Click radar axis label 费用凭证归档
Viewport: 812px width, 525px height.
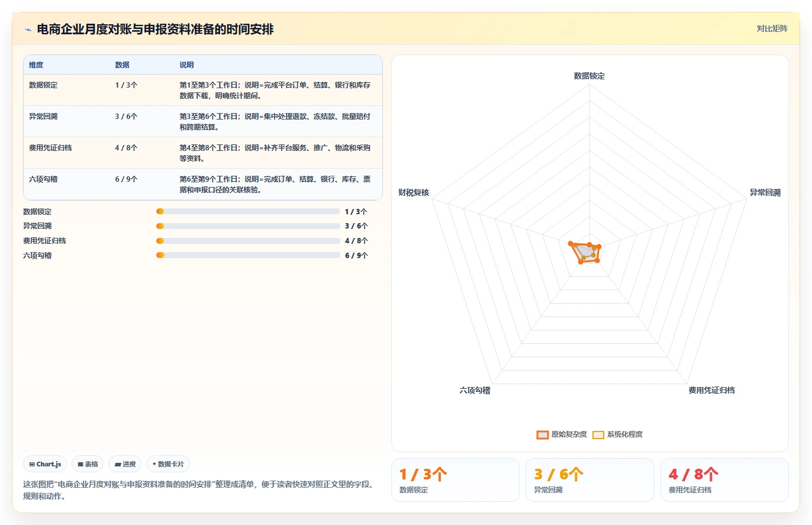pyautogui.click(x=711, y=390)
